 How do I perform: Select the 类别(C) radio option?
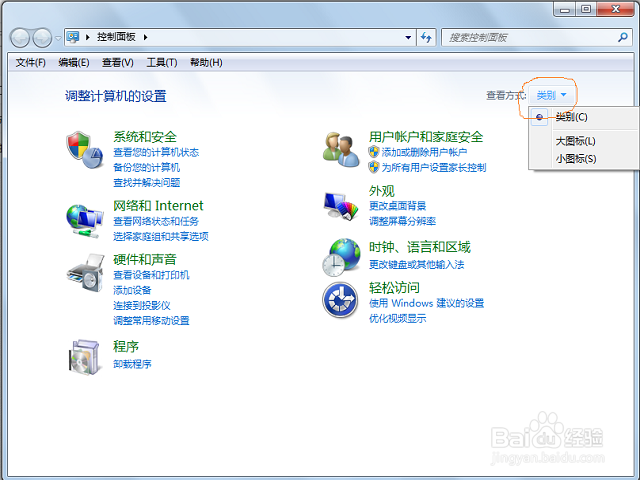coord(539,117)
